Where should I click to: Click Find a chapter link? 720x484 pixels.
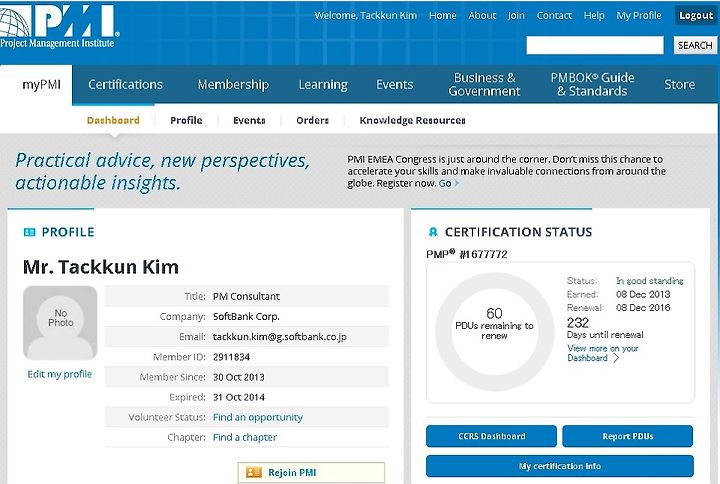point(245,438)
